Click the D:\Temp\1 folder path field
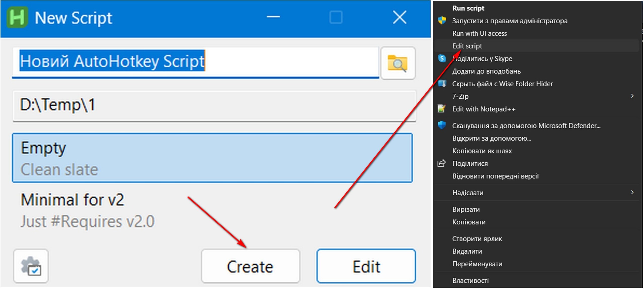This screenshot has width=644, height=289. pyautogui.click(x=214, y=106)
